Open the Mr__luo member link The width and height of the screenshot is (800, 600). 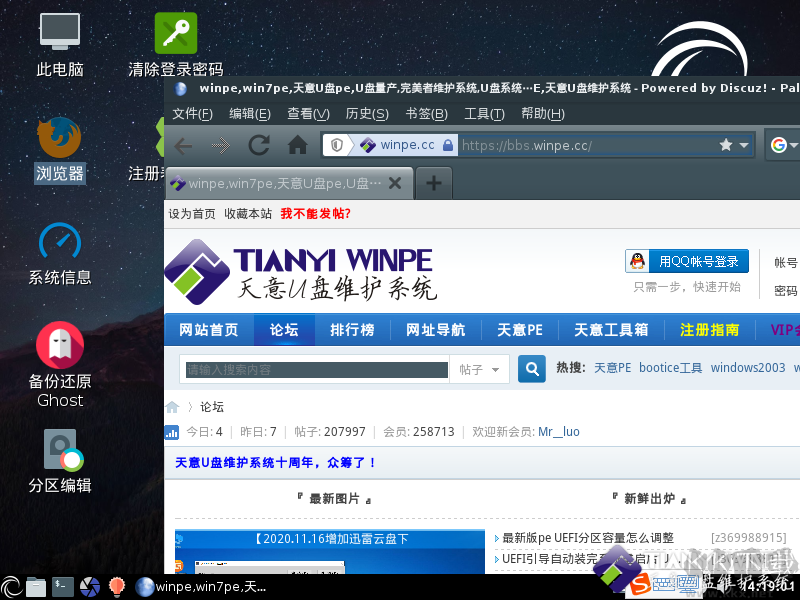click(x=558, y=431)
